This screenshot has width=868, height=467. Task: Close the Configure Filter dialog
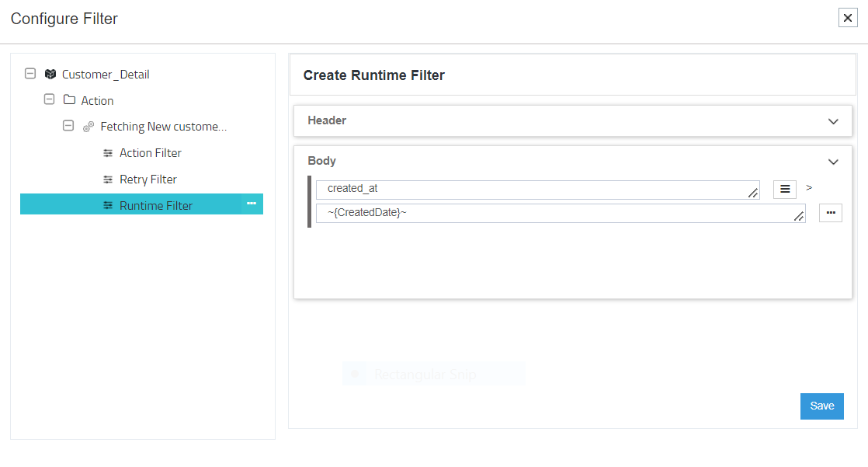pyautogui.click(x=848, y=18)
